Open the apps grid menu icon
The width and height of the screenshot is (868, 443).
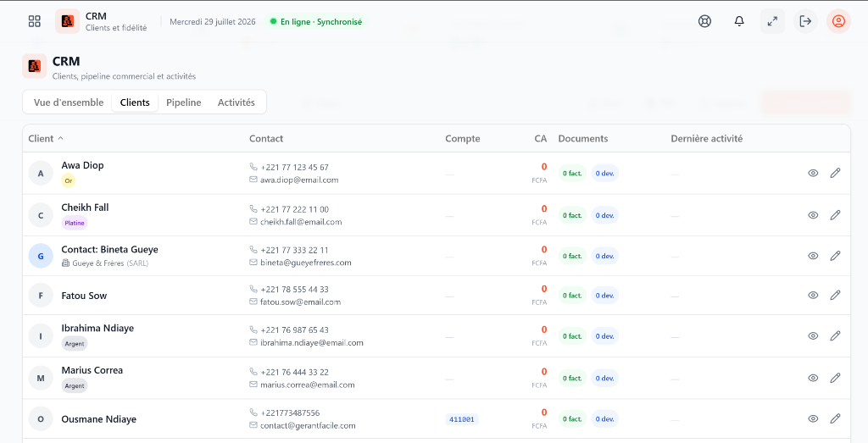(34, 21)
